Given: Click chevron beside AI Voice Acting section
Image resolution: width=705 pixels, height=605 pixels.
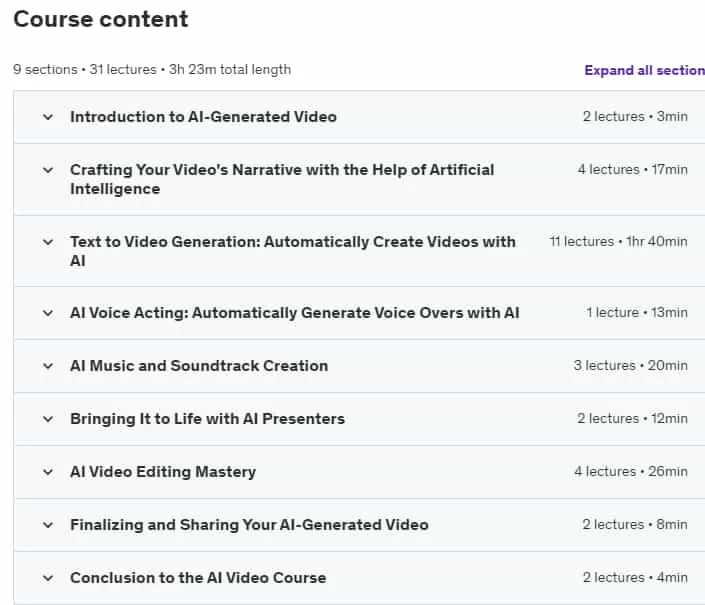Looking at the screenshot, I should [x=48, y=313].
